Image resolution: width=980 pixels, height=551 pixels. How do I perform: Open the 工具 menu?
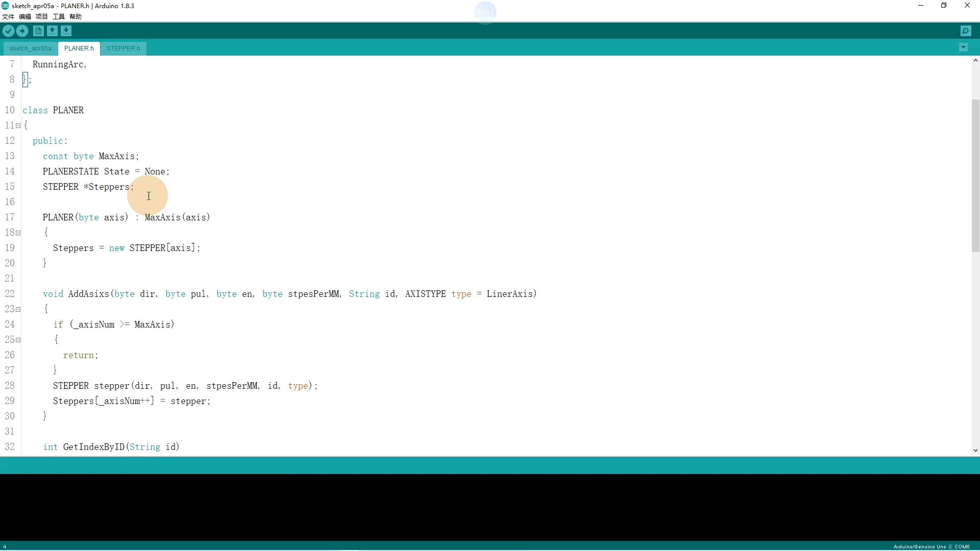[59, 16]
